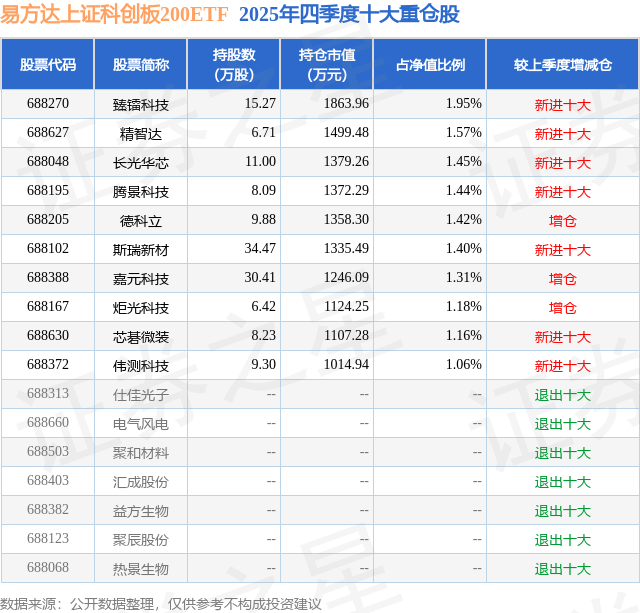The width and height of the screenshot is (640, 613).
Task: Select stock code 688195
Action: (48, 191)
